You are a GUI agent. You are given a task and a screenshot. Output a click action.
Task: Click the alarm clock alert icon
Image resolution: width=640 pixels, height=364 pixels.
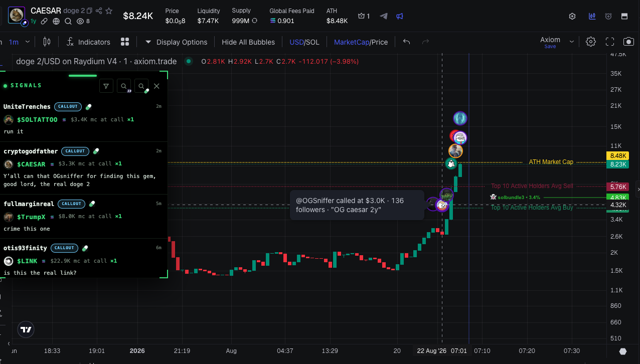pyautogui.click(x=608, y=16)
